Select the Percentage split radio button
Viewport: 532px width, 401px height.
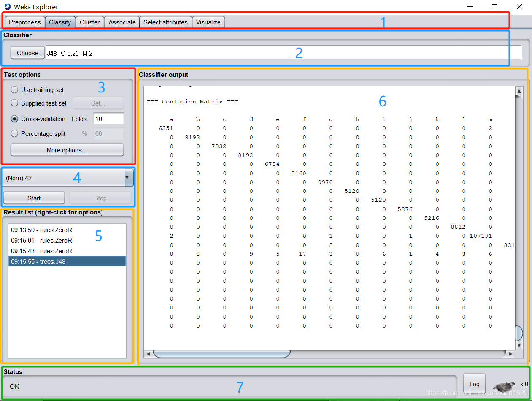click(x=15, y=133)
